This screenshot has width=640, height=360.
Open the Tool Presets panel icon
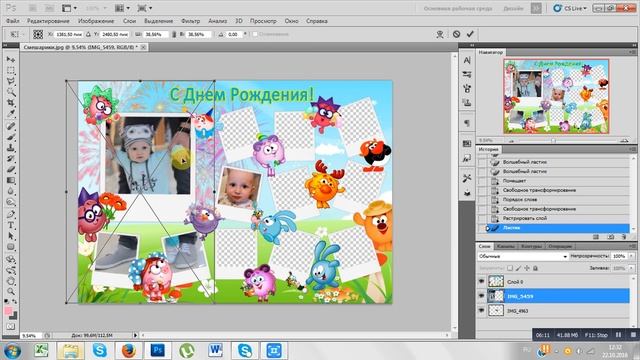(x=467, y=178)
